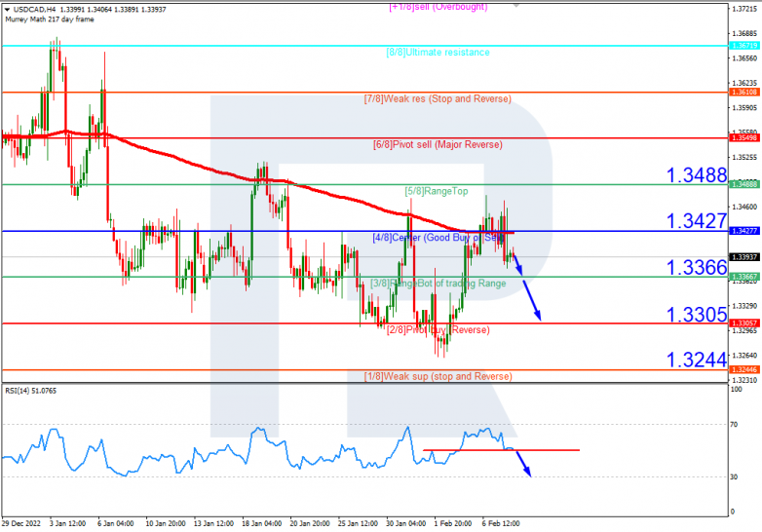The image size is (762, 532).
Task: Click the 1.36235 value on price axis
Action: click(x=744, y=83)
